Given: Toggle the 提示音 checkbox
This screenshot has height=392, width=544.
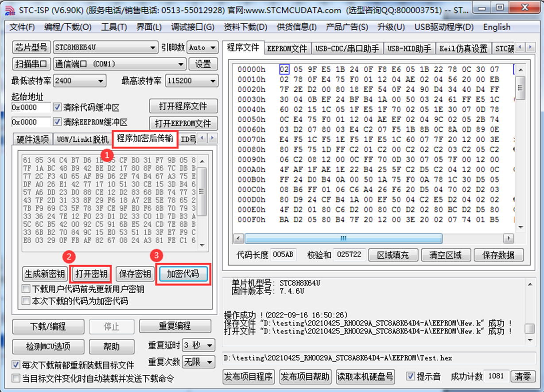Looking at the screenshot, I should tap(411, 376).
